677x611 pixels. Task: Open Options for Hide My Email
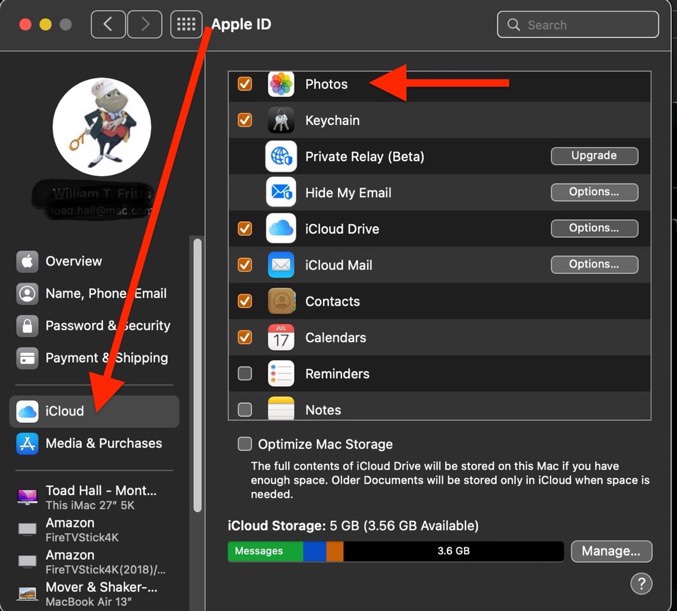click(594, 192)
